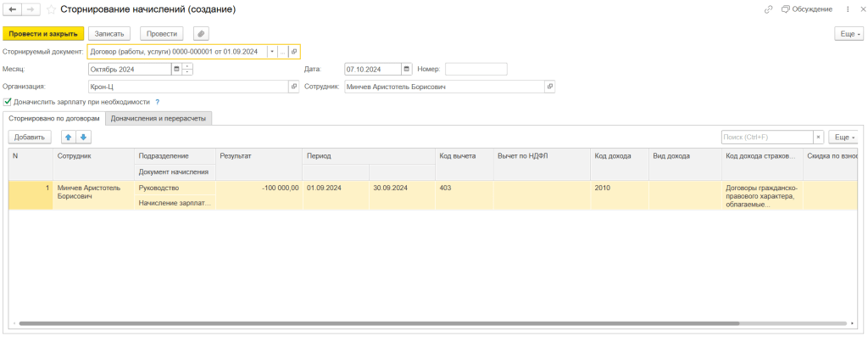Select the 403 deduction code cell
868x337 pixels.
click(465, 195)
